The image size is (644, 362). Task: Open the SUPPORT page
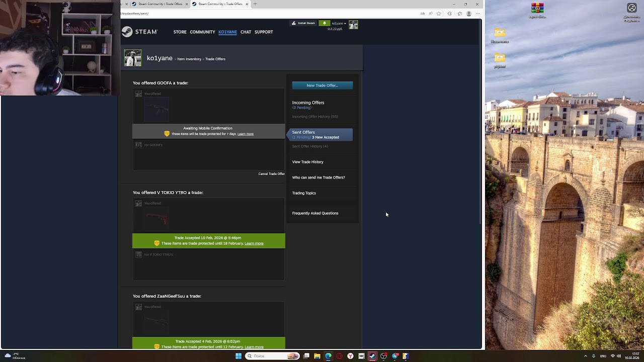click(x=264, y=32)
